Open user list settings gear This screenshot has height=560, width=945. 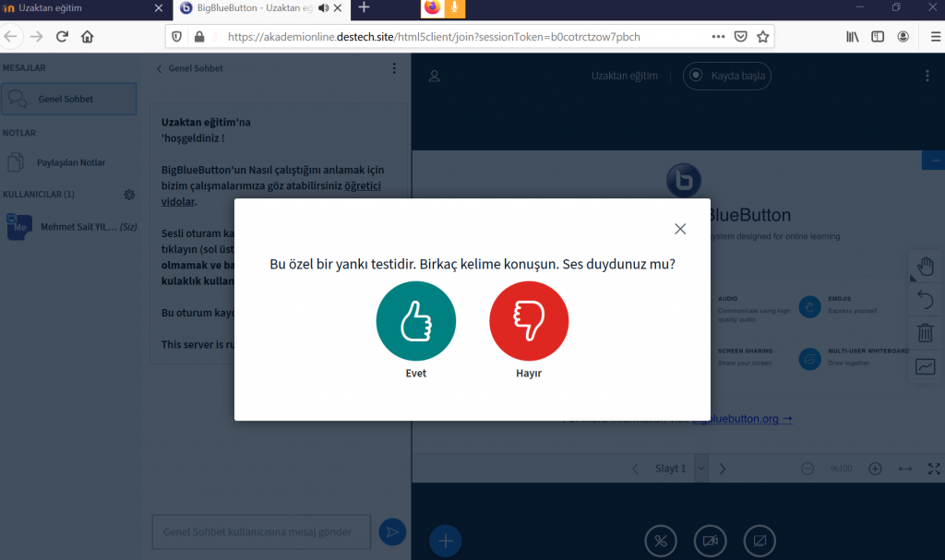click(129, 195)
